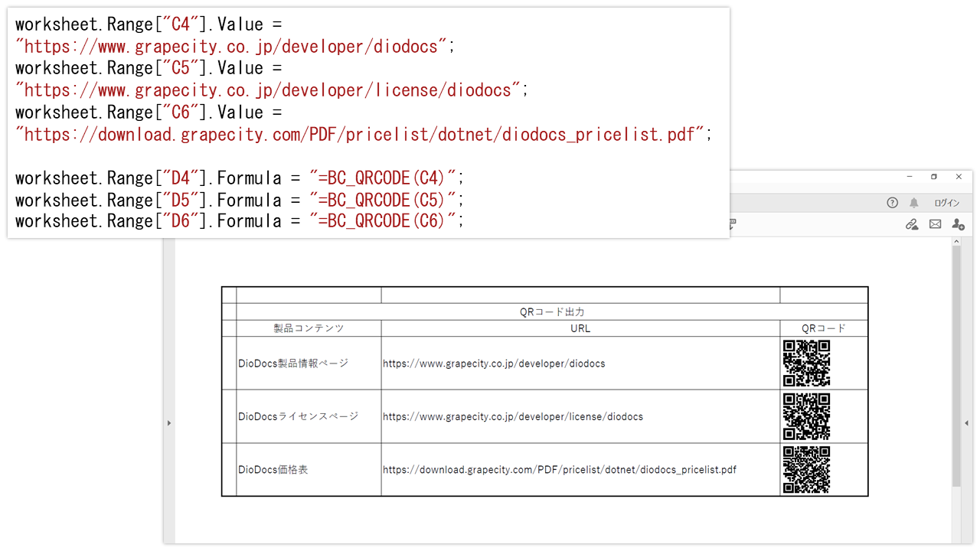Click the diodocs_pricelist.pdf URL in the table

[560, 470]
